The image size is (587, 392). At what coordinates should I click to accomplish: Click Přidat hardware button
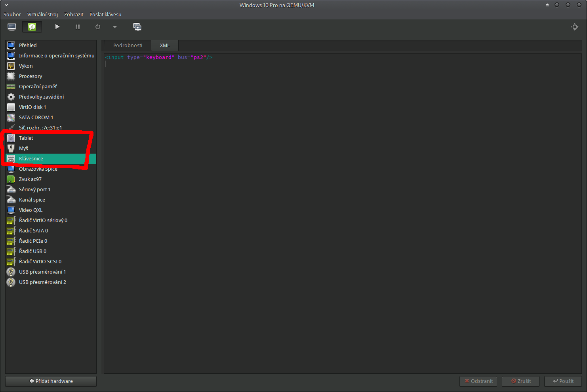pos(51,381)
